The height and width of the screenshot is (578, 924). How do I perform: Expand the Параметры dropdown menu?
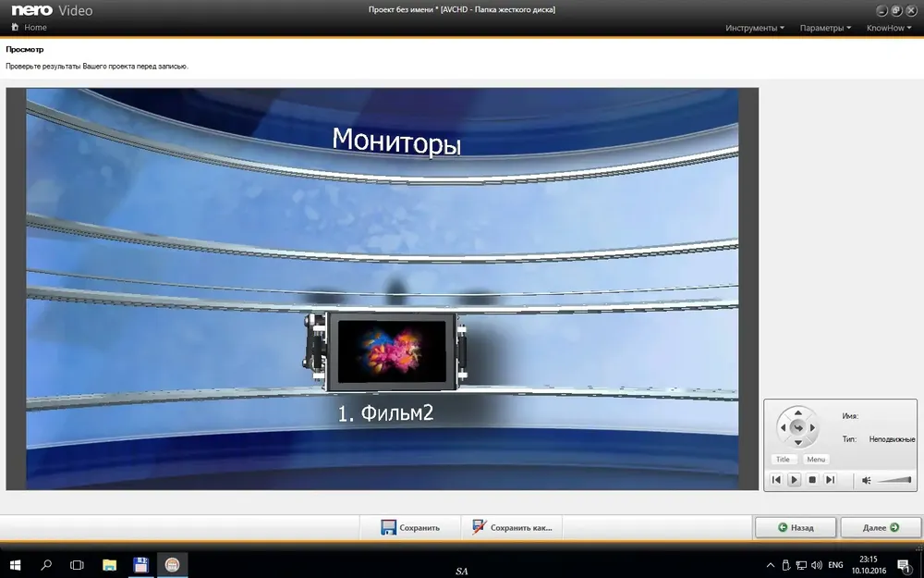pyautogui.click(x=825, y=28)
